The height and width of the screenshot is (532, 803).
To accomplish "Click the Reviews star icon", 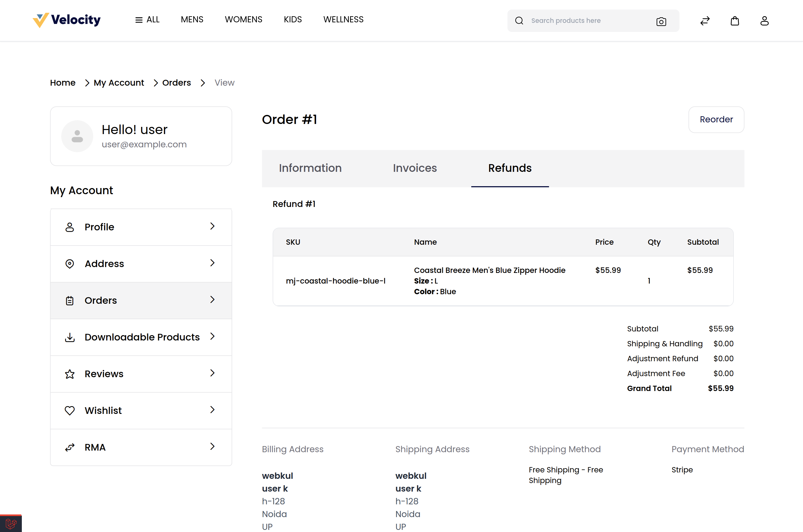I will point(69,374).
